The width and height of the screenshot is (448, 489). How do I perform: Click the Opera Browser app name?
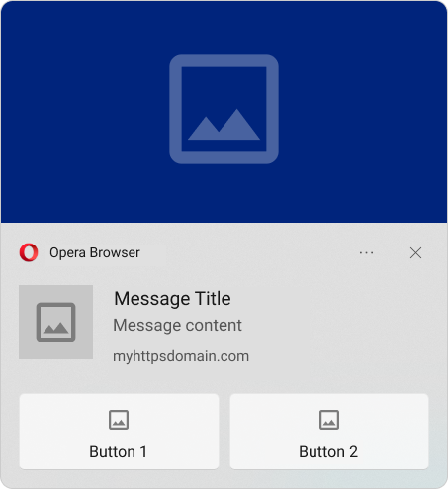(x=95, y=253)
